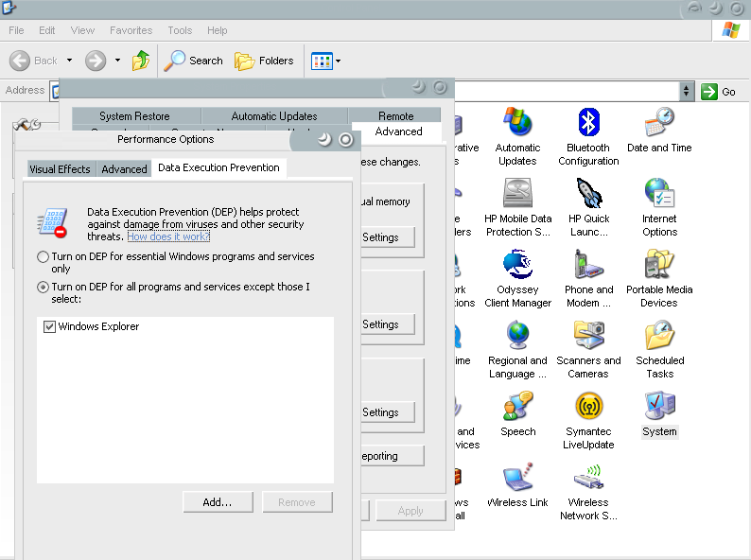Open the HP Quick Launch rocket icon
This screenshot has height=560, width=751.
(x=588, y=193)
